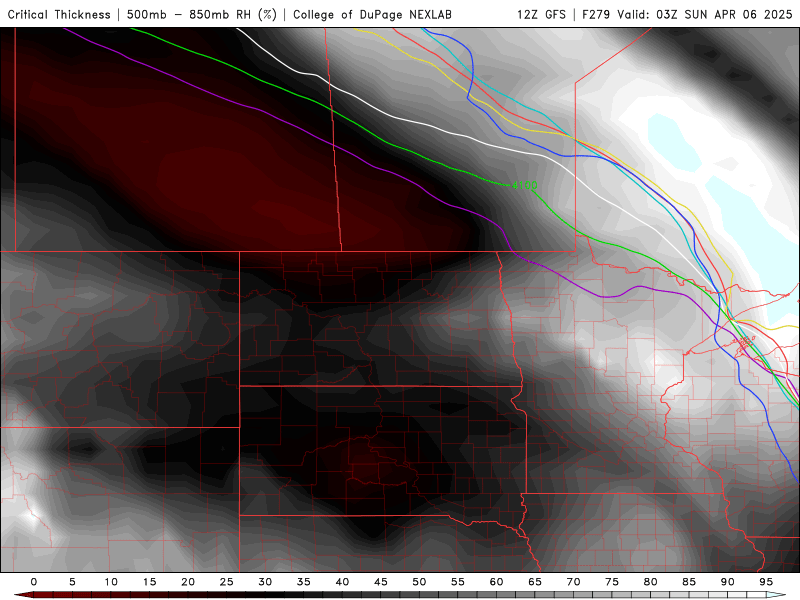Image resolution: width=800 pixels, height=600 pixels.
Task: Click the colorbar value "0"
Action: click(34, 582)
